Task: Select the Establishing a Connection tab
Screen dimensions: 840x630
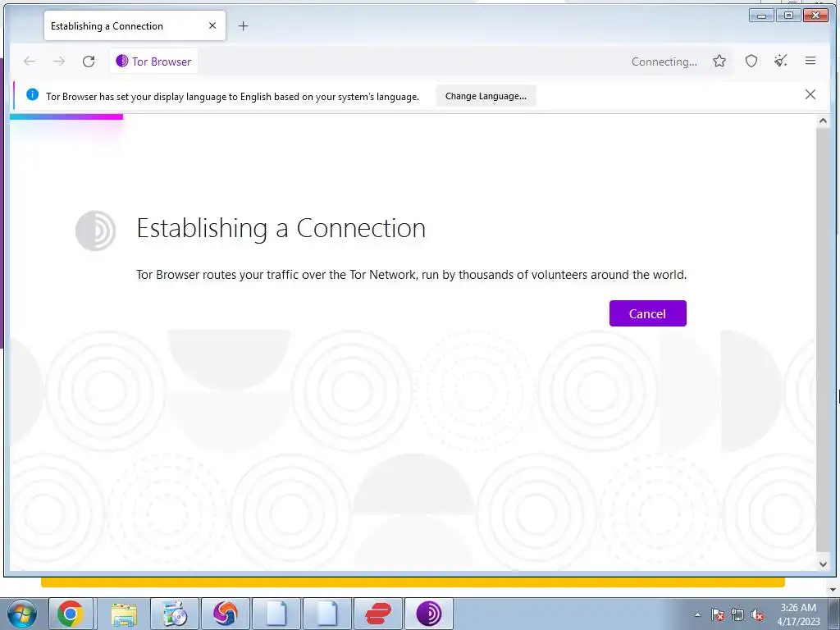Action: pyautogui.click(x=135, y=25)
